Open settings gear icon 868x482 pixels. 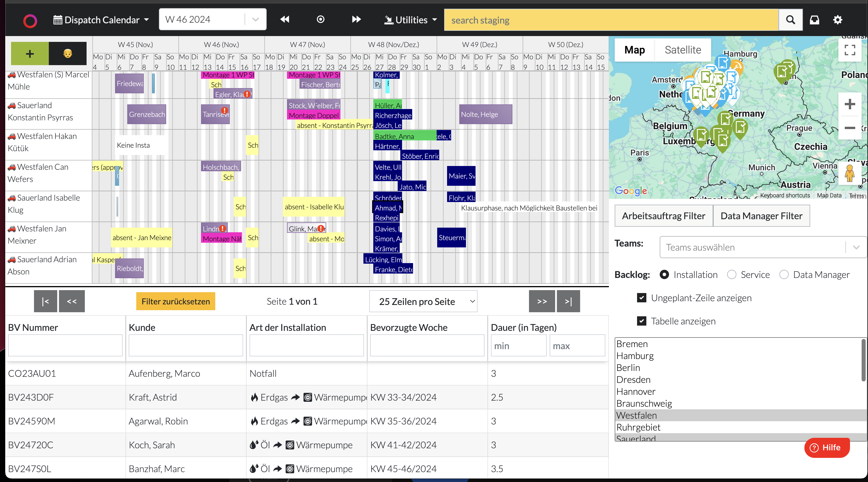pos(838,20)
